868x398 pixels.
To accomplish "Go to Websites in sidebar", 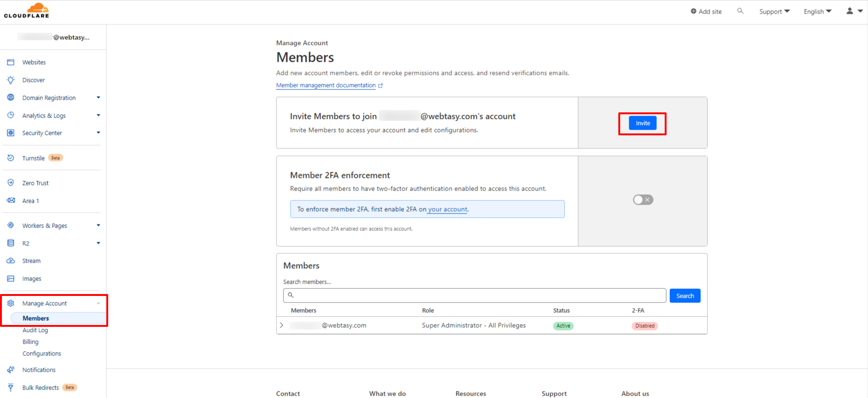I will [x=34, y=62].
